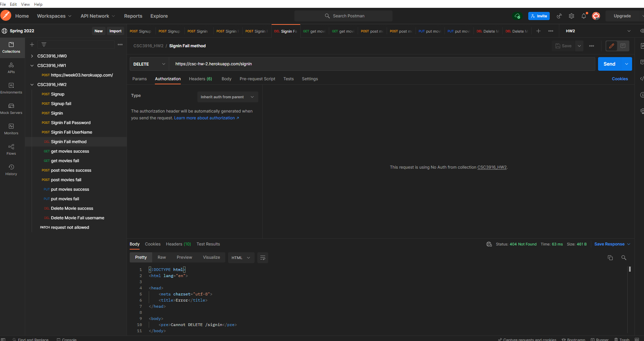The width and height of the screenshot is (644, 341).
Task: Open the Console from the status bar
Action: click(67, 339)
